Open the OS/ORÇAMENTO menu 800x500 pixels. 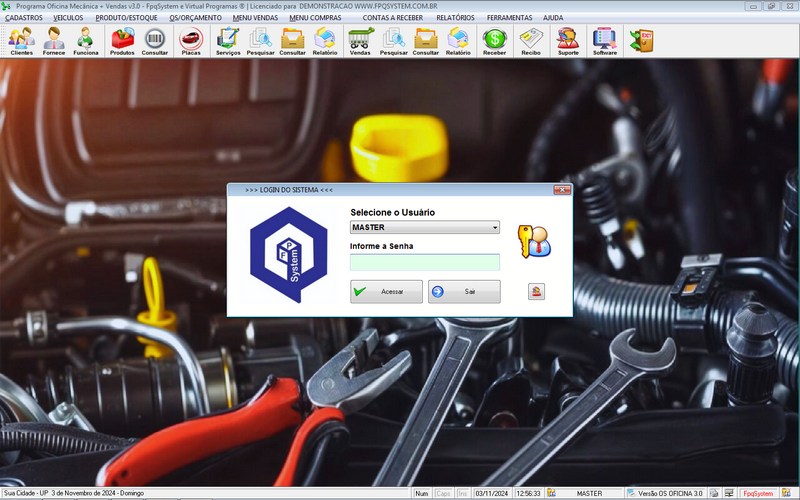click(196, 18)
